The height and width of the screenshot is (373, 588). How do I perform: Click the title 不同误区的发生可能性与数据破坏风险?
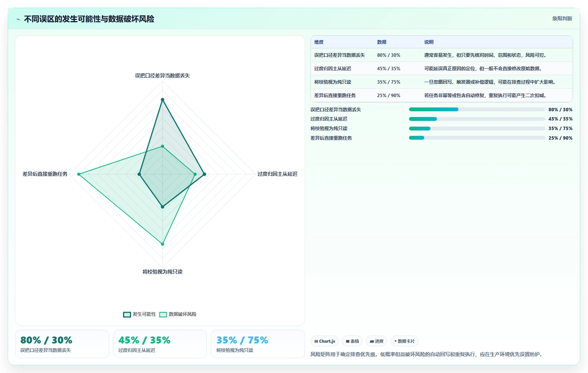coord(89,19)
